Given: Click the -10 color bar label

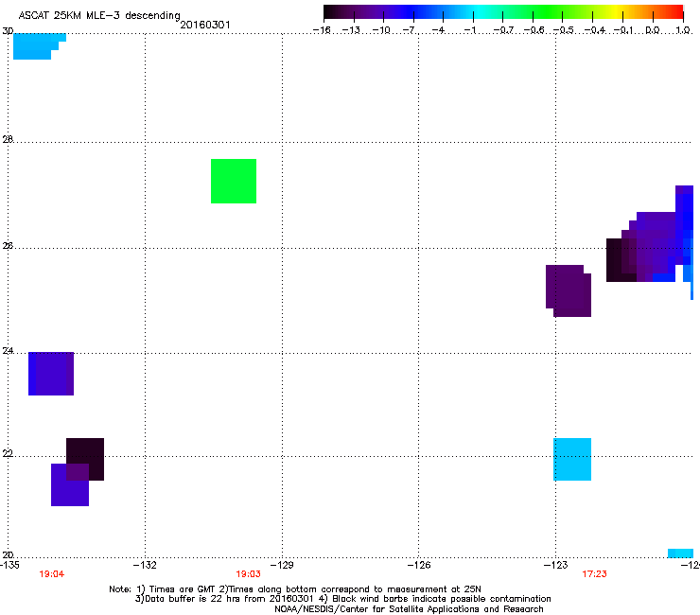Looking at the screenshot, I should [x=381, y=30].
